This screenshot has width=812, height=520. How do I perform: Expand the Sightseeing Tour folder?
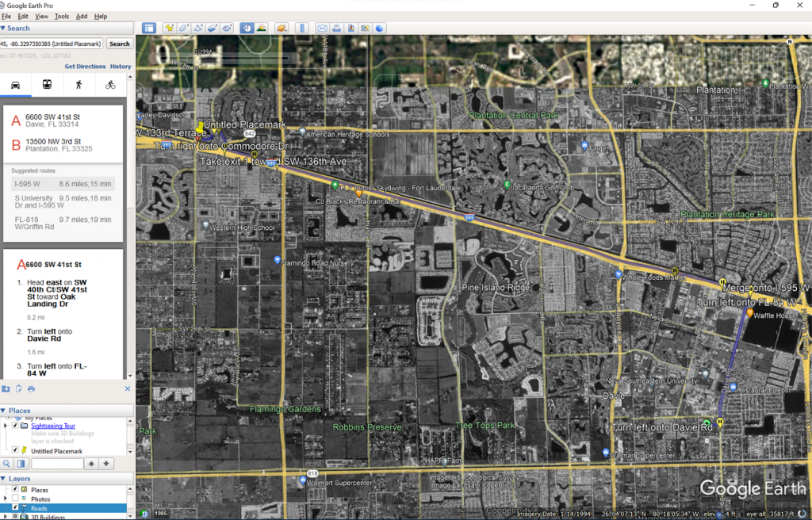(x=6, y=426)
